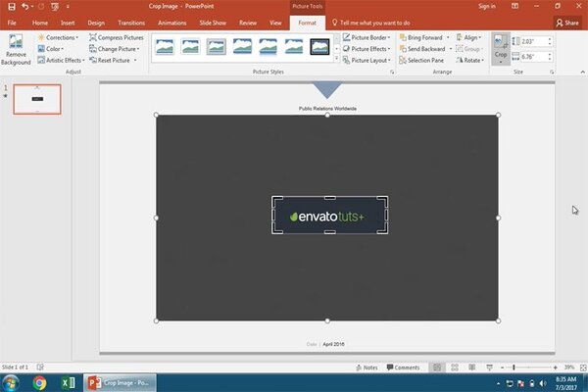
Task: Open Picture Effects dropdown
Action: [x=367, y=49]
